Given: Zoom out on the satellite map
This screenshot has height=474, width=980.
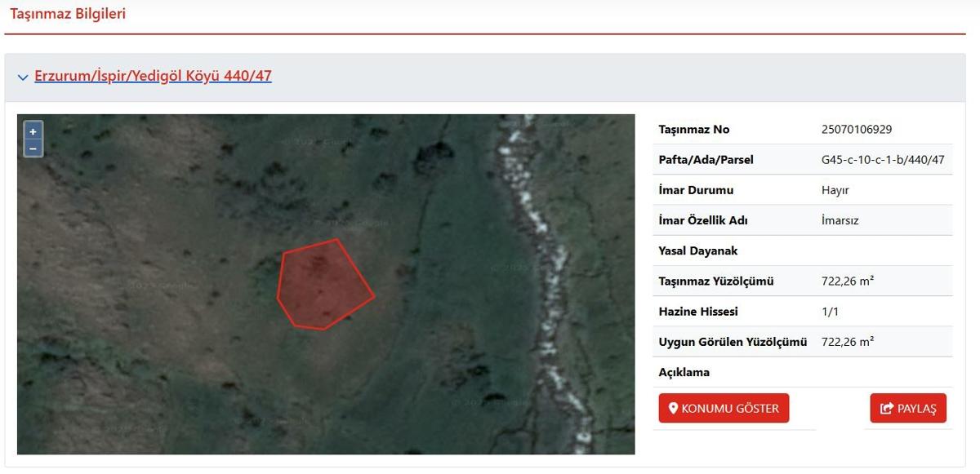Looking at the screenshot, I should [x=33, y=148].
